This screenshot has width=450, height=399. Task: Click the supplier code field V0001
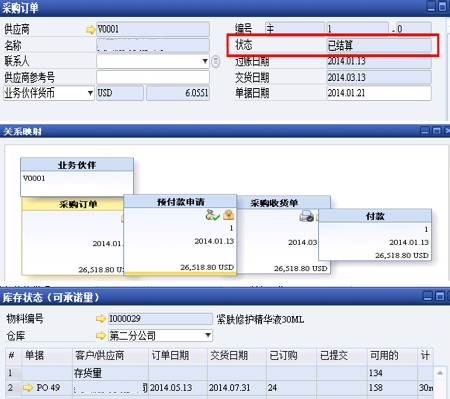pos(153,29)
